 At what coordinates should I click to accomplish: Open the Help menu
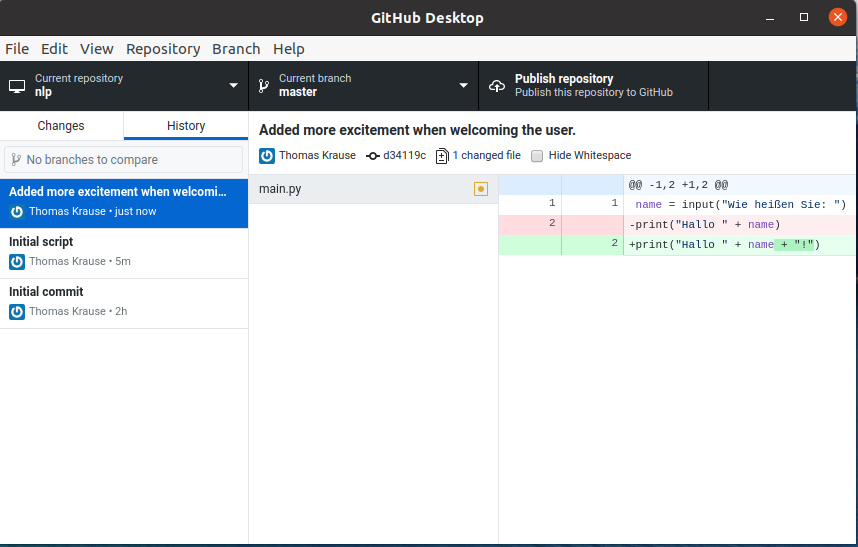coord(289,49)
